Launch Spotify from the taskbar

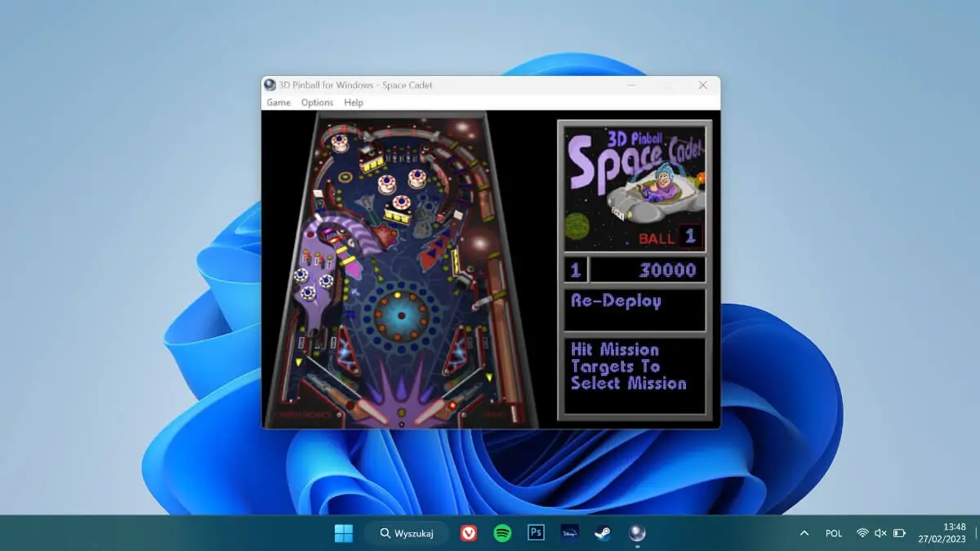(x=504, y=533)
